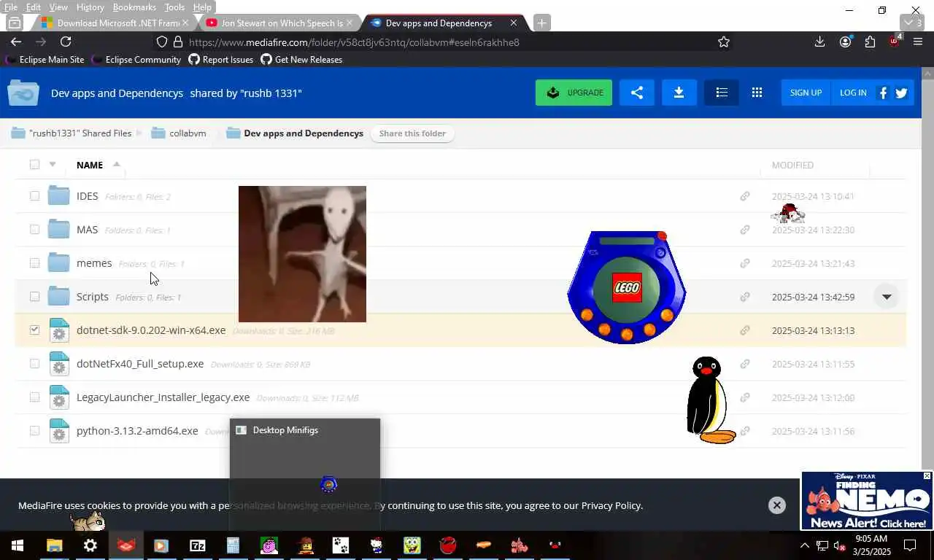Click the MediaFire logo in the header

[23, 93]
